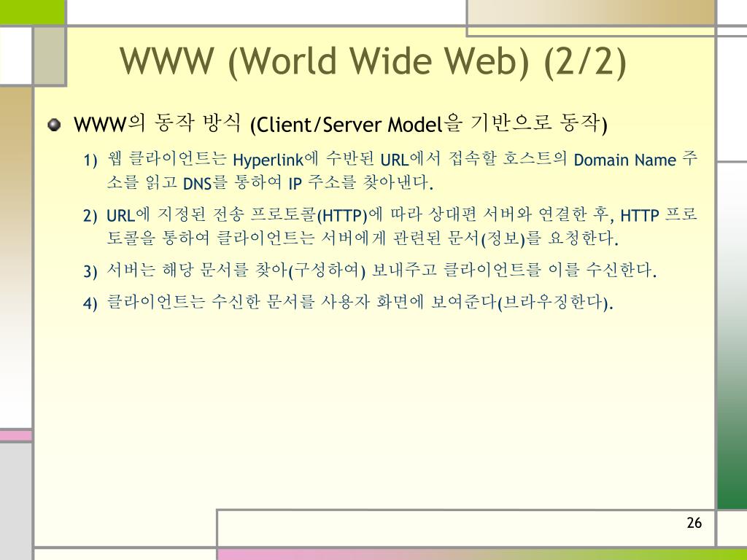Select list number '4)'
Viewport: 747px width, 560px height.
[90, 303]
